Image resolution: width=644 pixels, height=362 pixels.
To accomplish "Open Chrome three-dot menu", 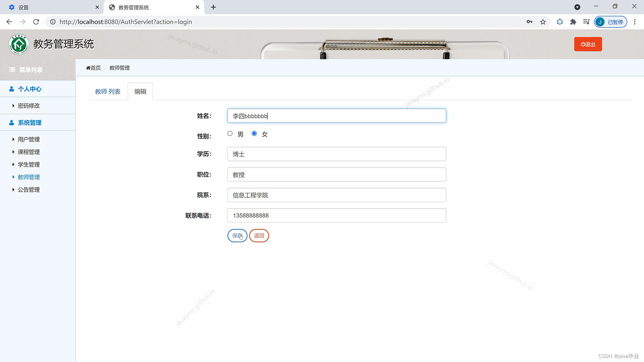I will [635, 22].
